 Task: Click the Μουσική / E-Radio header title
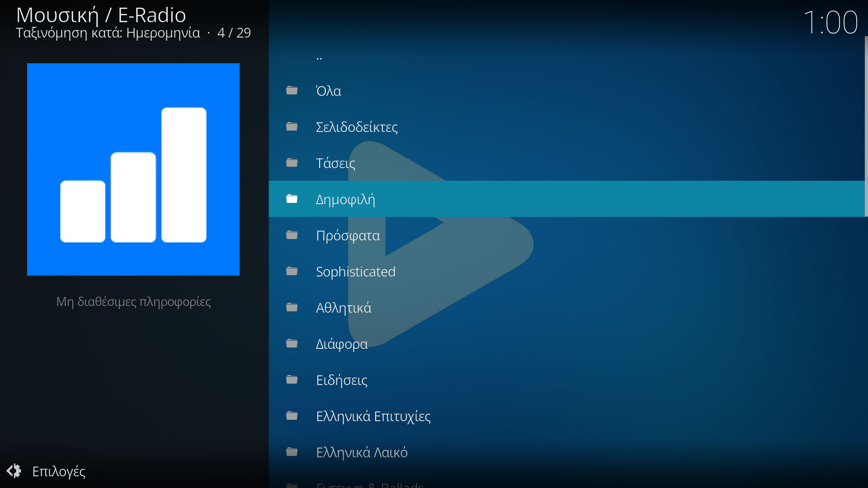coord(101,15)
